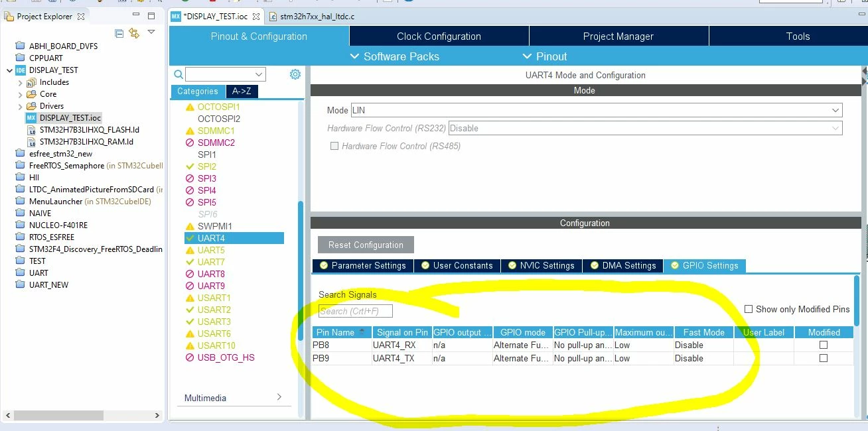Image resolution: width=868 pixels, height=431 pixels.
Task: Click search magnifier icon in peripheral list
Action: (178, 74)
